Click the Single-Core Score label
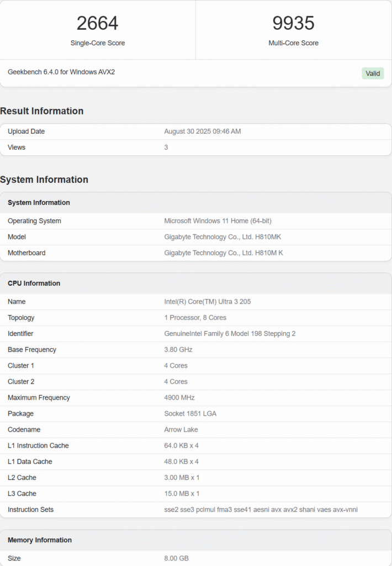The image size is (392, 566). coord(97,43)
